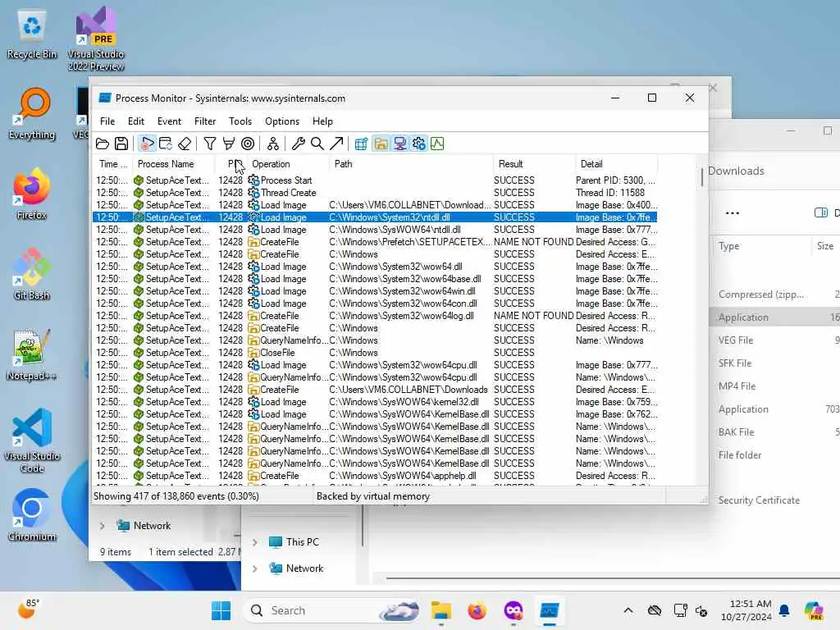Click the Type column header in Downloads window

(x=728, y=246)
